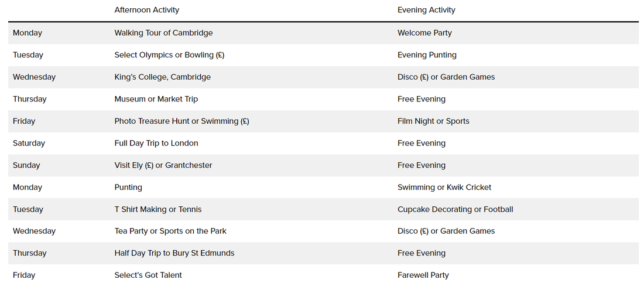
Task: Select the Full Day Trip to London cell
Action: coord(156,143)
